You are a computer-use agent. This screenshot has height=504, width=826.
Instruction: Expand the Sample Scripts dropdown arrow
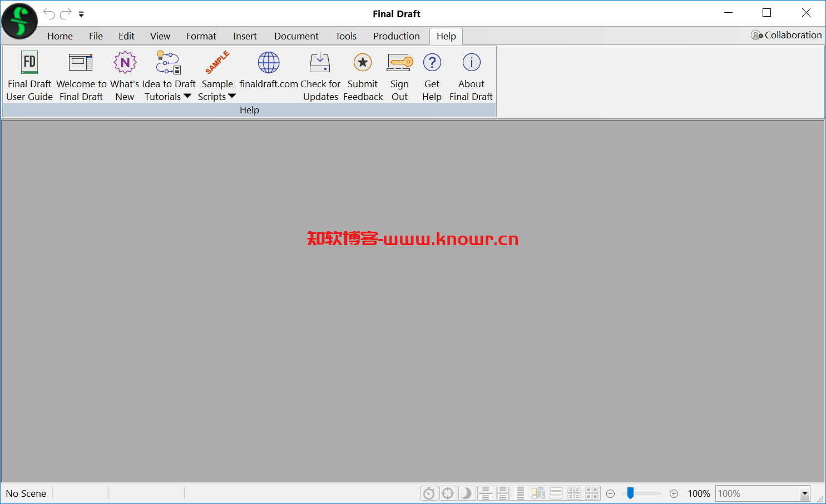(232, 96)
